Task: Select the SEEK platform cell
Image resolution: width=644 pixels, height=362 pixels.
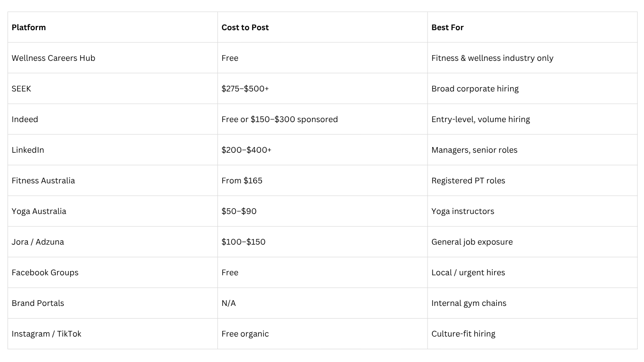Action: [21, 89]
